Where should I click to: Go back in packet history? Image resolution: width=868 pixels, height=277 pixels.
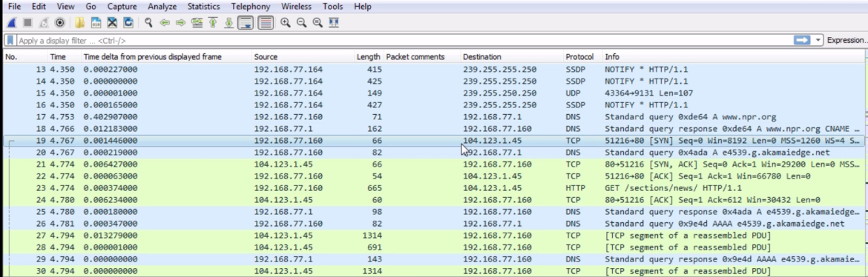coord(165,23)
